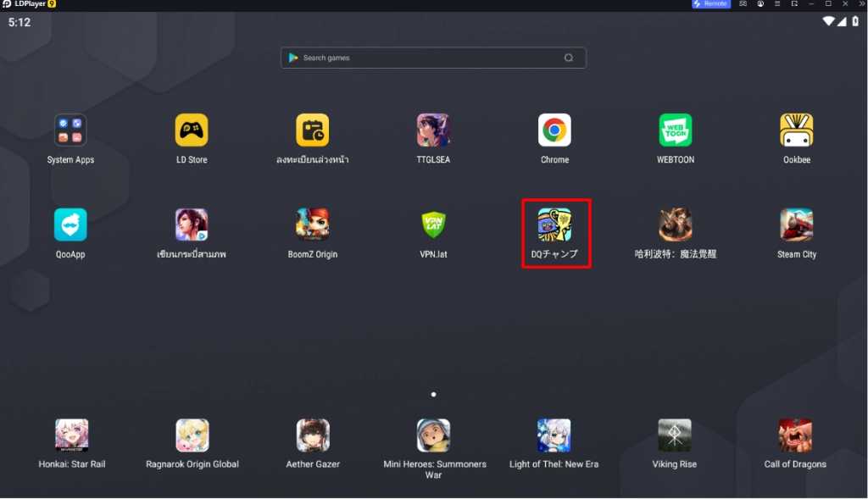This screenshot has height=499, width=868.
Task: Open Viking Rise
Action: click(674, 435)
